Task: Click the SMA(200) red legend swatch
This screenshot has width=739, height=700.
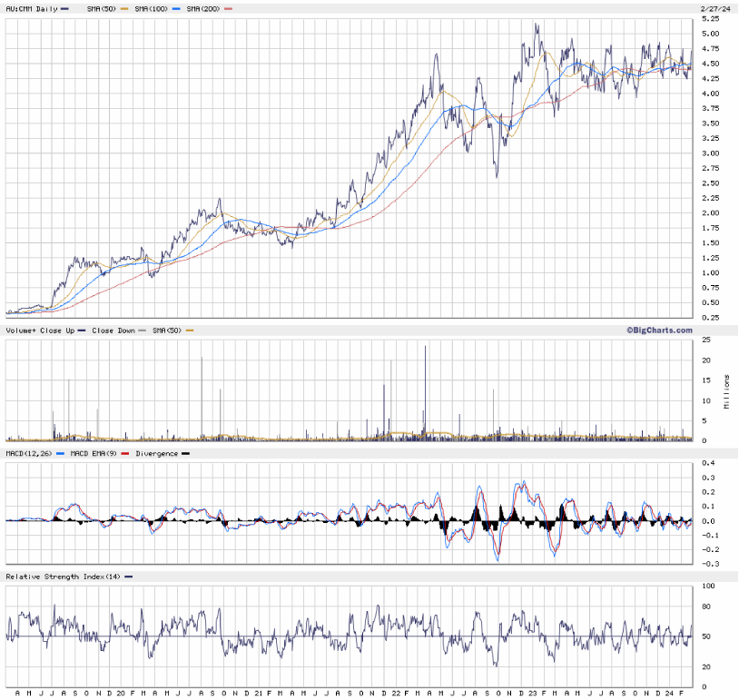Action: coord(228,8)
